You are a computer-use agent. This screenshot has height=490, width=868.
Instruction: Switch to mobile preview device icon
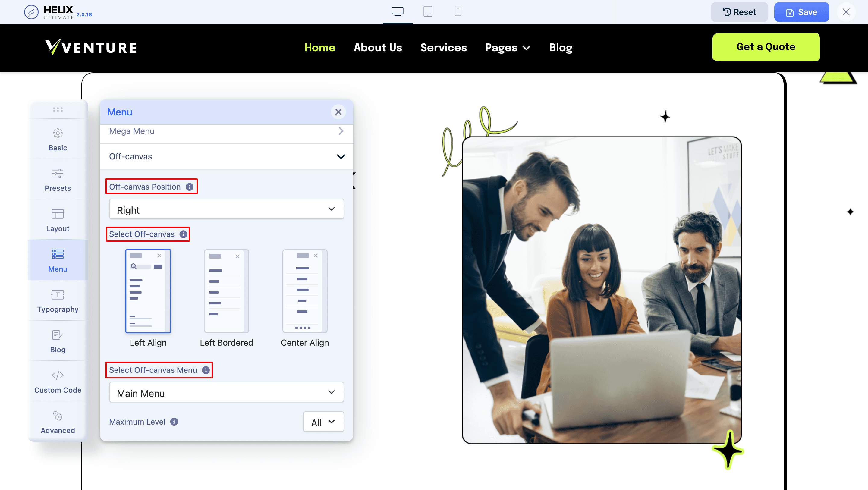[x=458, y=11]
